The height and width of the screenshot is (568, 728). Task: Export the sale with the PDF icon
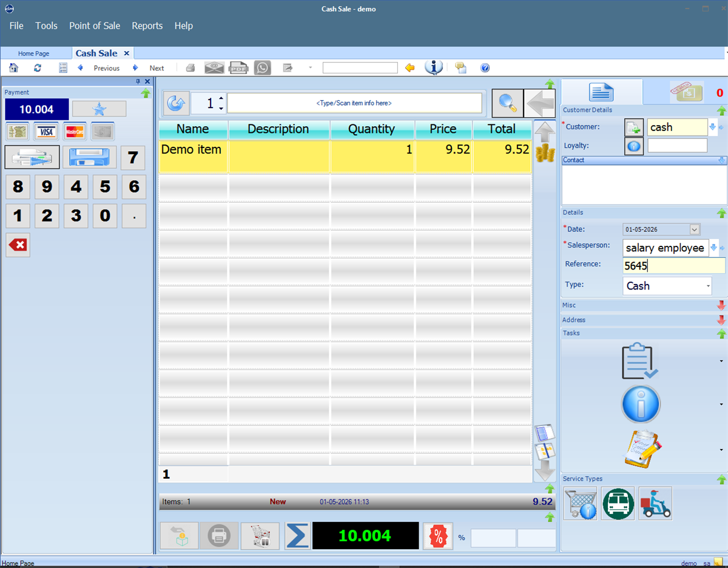pyautogui.click(x=238, y=68)
